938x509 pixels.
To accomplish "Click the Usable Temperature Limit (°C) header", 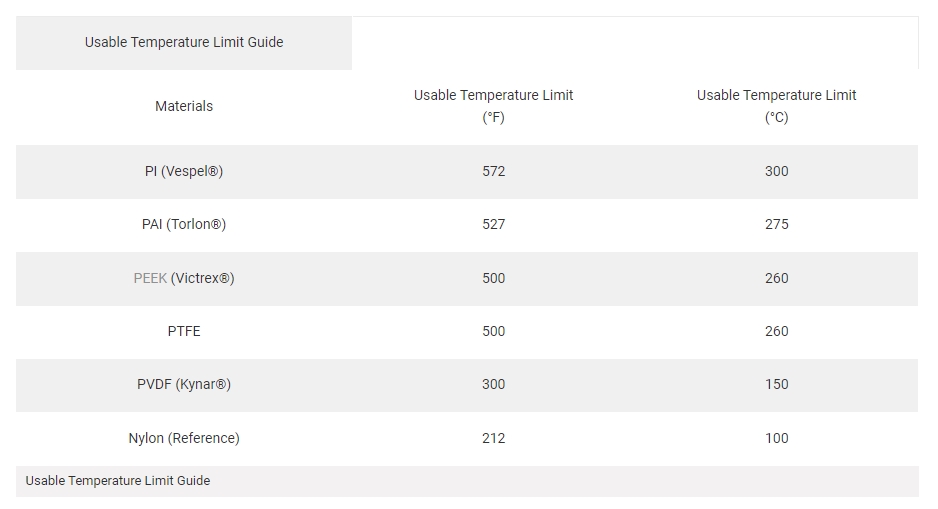I will [x=776, y=106].
